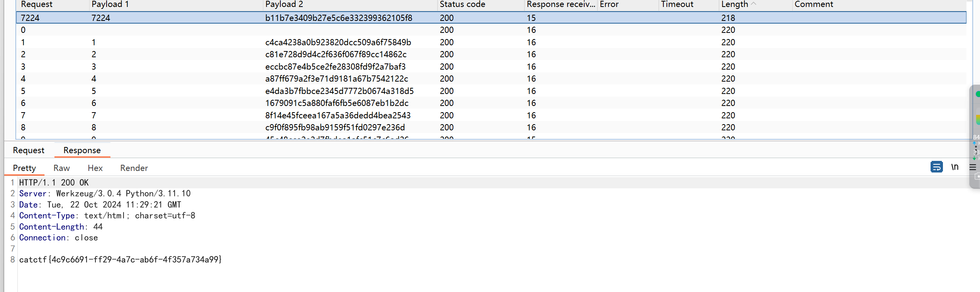Click the 218 length value cell

[x=728, y=18]
